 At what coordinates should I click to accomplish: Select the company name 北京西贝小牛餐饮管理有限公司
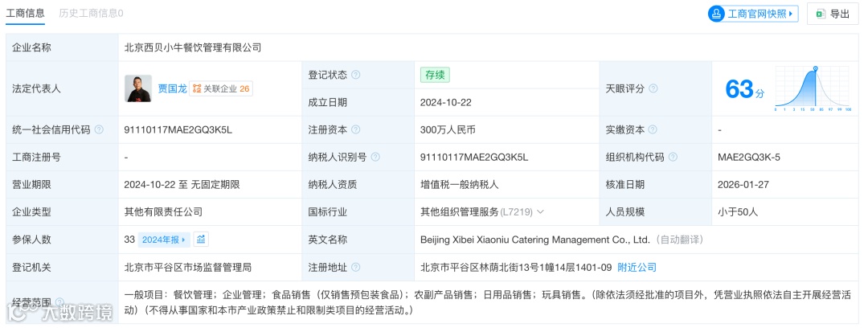tap(193, 47)
